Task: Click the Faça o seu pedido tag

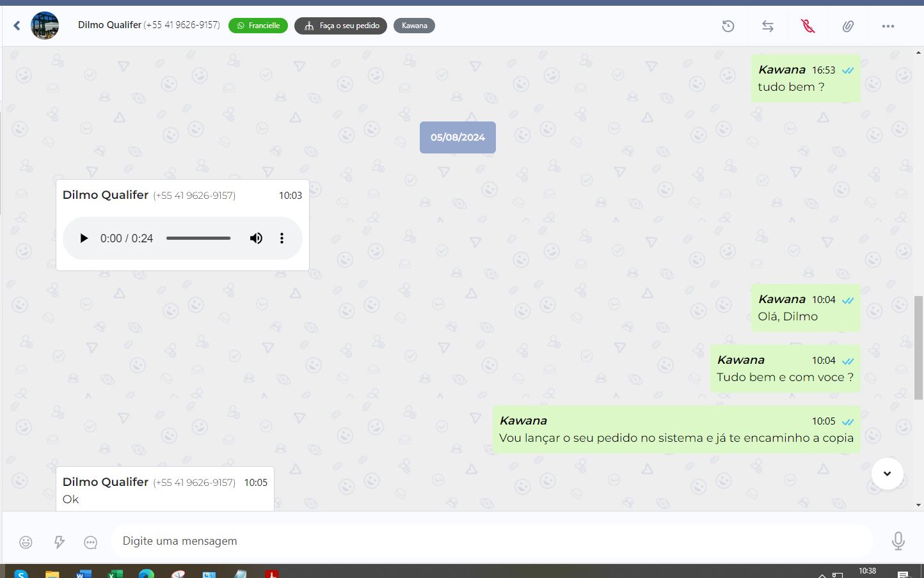Action: point(340,26)
